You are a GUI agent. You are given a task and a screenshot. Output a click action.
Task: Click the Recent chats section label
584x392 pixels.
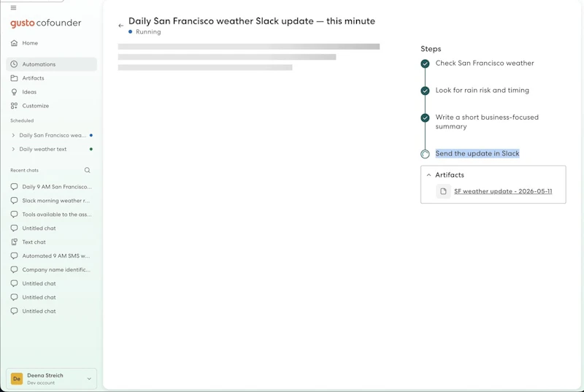click(x=24, y=170)
